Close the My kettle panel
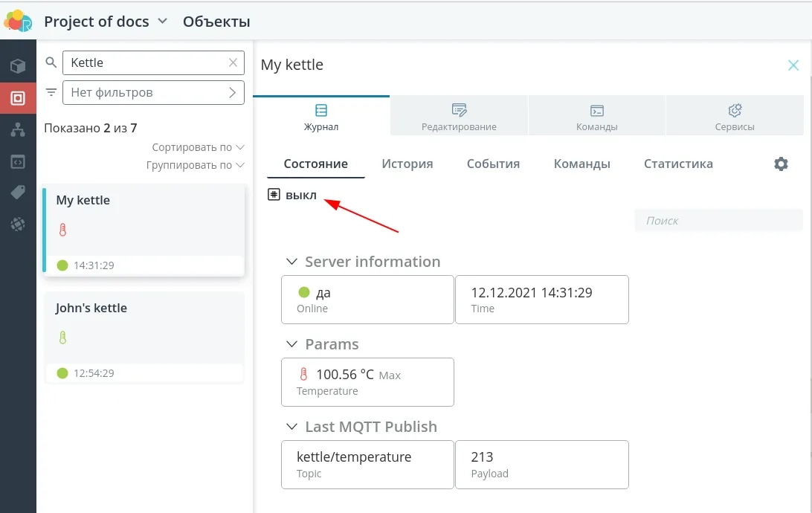Viewport: 812px width, 513px height. (793, 65)
